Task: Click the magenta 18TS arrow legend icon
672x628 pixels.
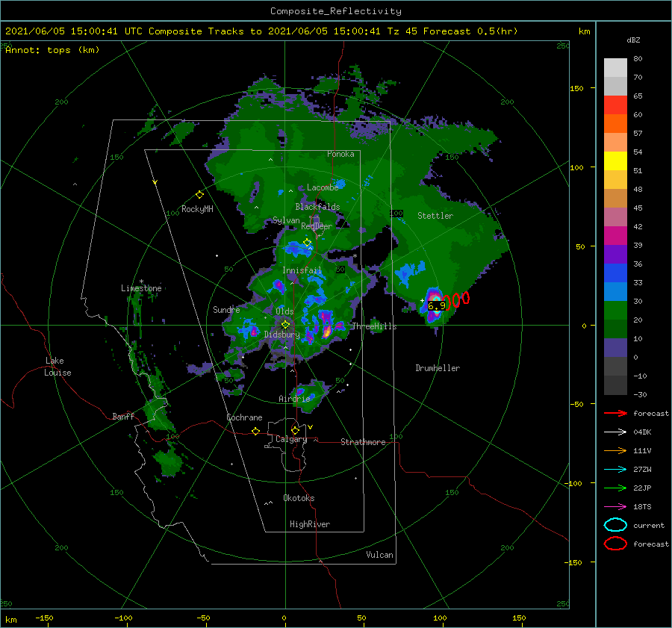Action: pos(615,507)
